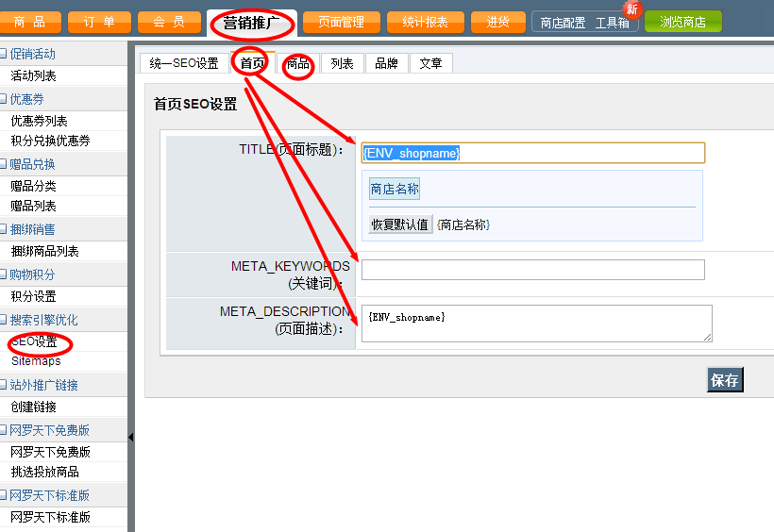The height and width of the screenshot is (532, 774).
Task: Open the 页面管理 top tab
Action: (x=341, y=22)
